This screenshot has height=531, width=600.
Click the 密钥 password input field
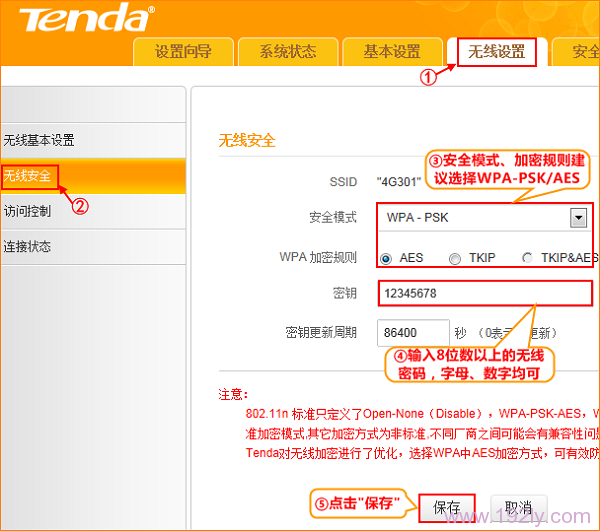click(485, 293)
